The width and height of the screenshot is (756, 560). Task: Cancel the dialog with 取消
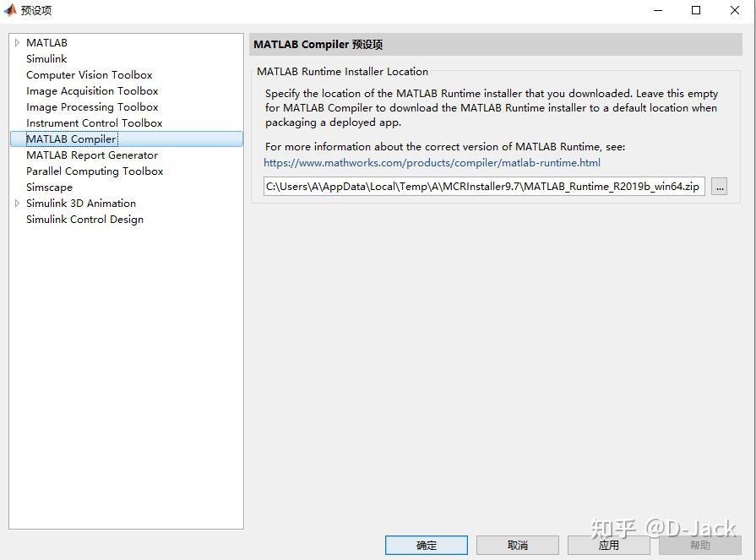[517, 545]
